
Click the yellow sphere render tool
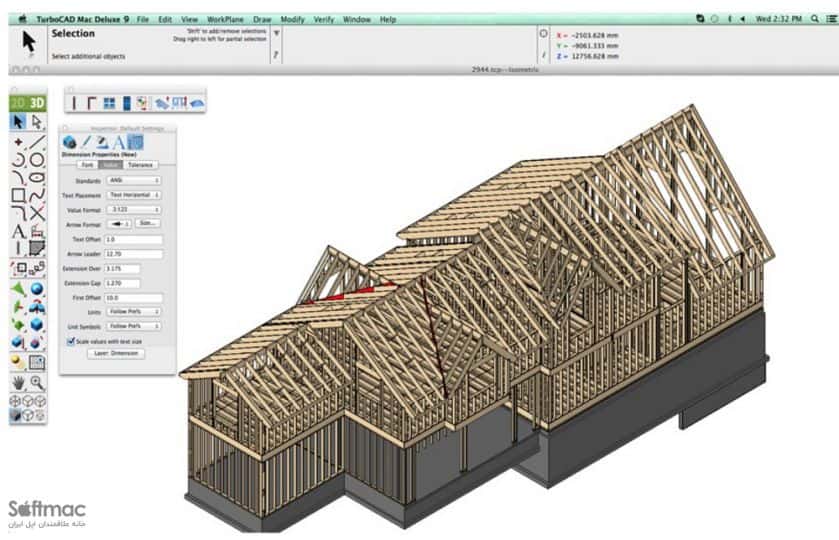pyautogui.click(x=18, y=362)
